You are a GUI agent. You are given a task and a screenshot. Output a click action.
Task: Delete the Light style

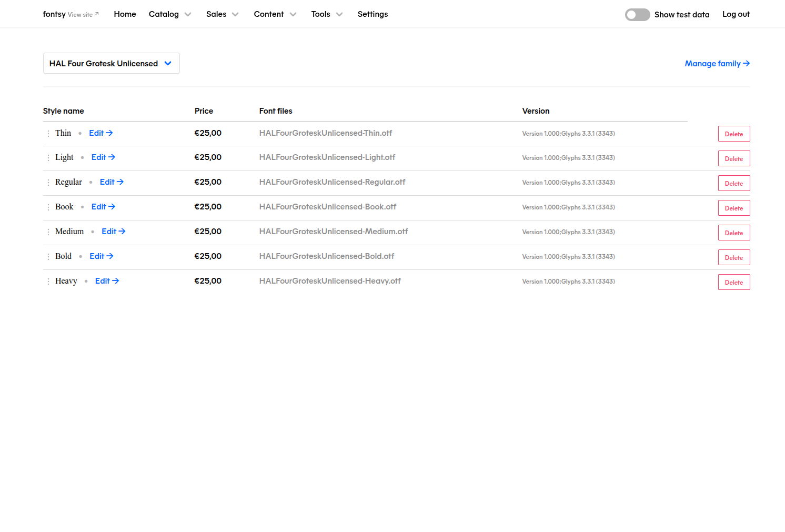(734, 158)
